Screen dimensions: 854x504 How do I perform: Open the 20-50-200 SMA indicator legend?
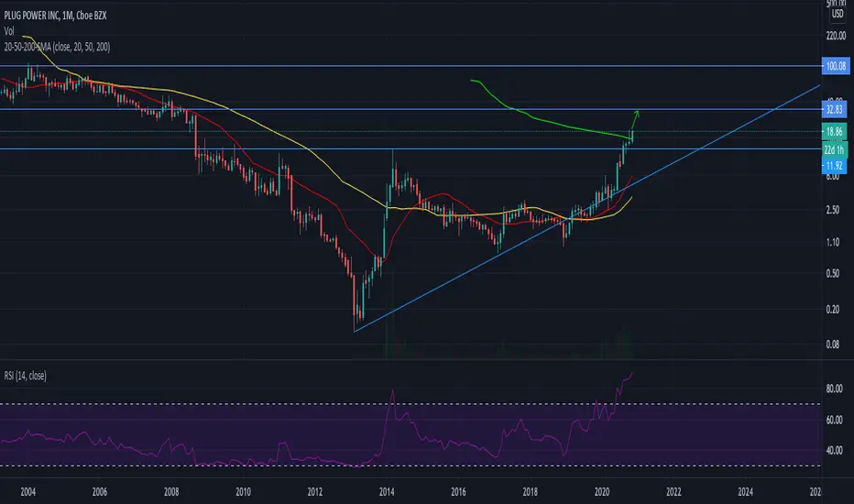coord(57,47)
